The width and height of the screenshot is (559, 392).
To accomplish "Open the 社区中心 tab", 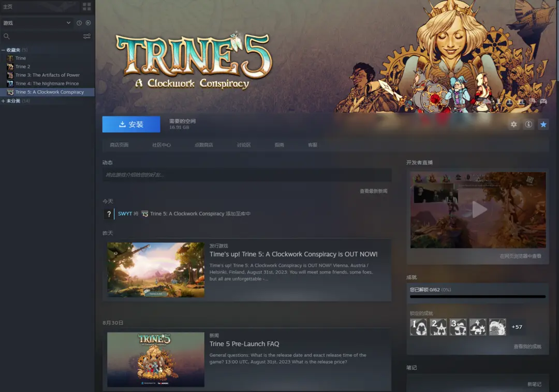I will 161,145.
